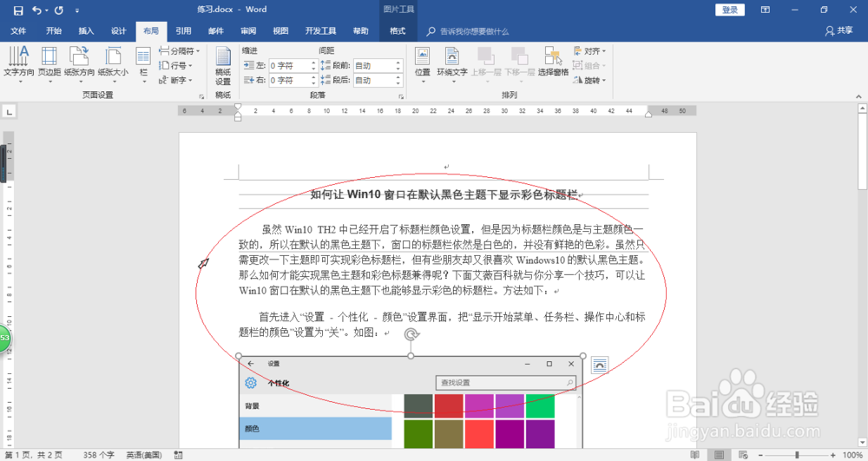Click the layout options icon beside image
The image size is (868, 461).
tap(600, 365)
